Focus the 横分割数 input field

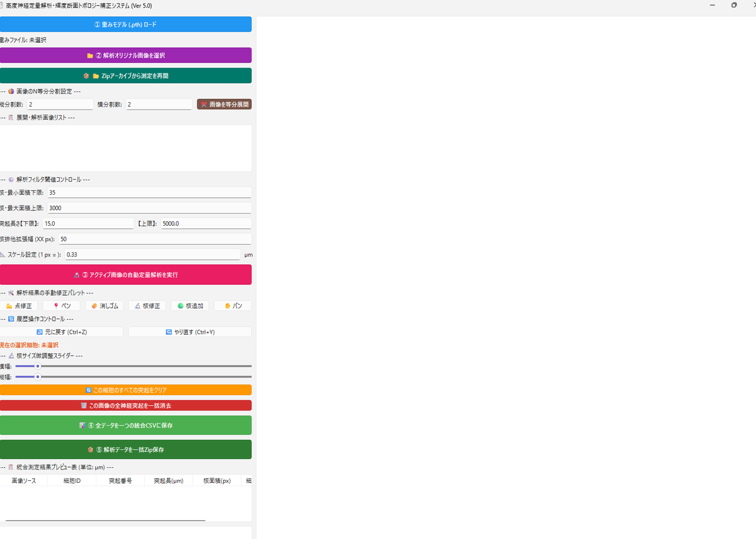pos(158,104)
